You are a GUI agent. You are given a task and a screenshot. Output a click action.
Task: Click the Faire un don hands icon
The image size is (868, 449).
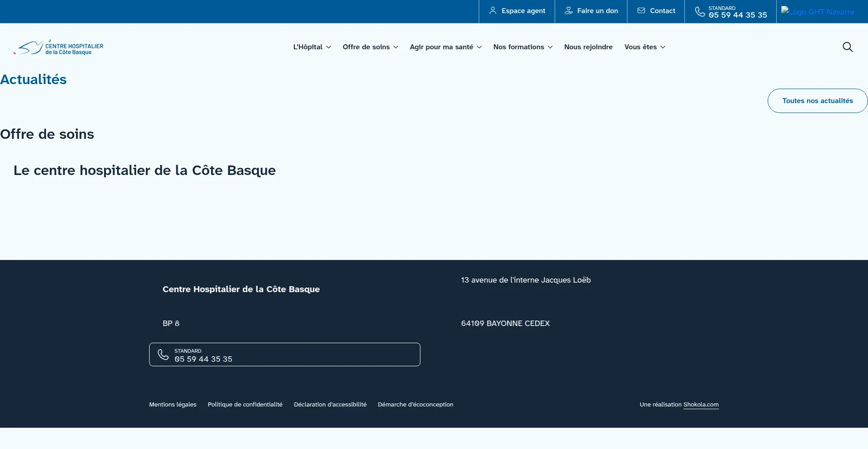[567, 10]
